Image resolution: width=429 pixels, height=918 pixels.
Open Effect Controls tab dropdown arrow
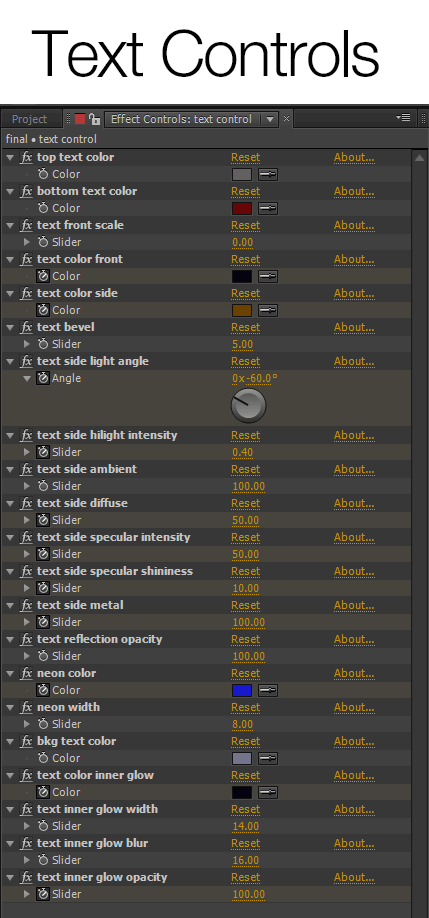pyautogui.click(x=269, y=119)
